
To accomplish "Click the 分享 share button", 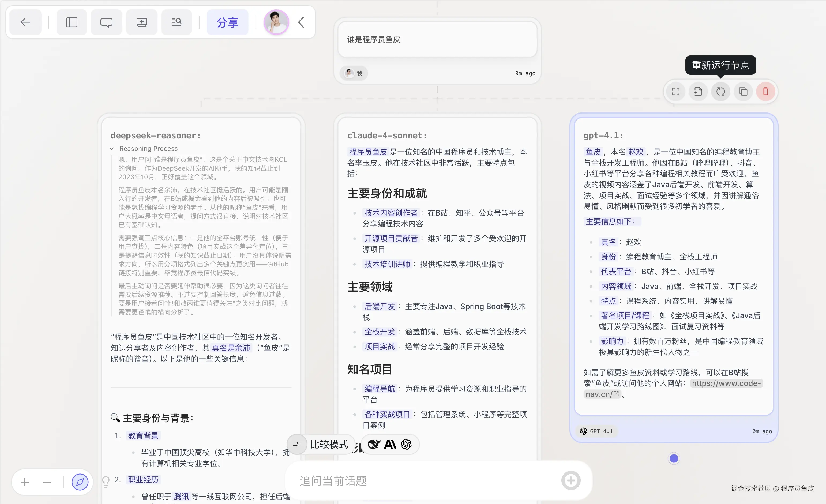I will click(227, 22).
